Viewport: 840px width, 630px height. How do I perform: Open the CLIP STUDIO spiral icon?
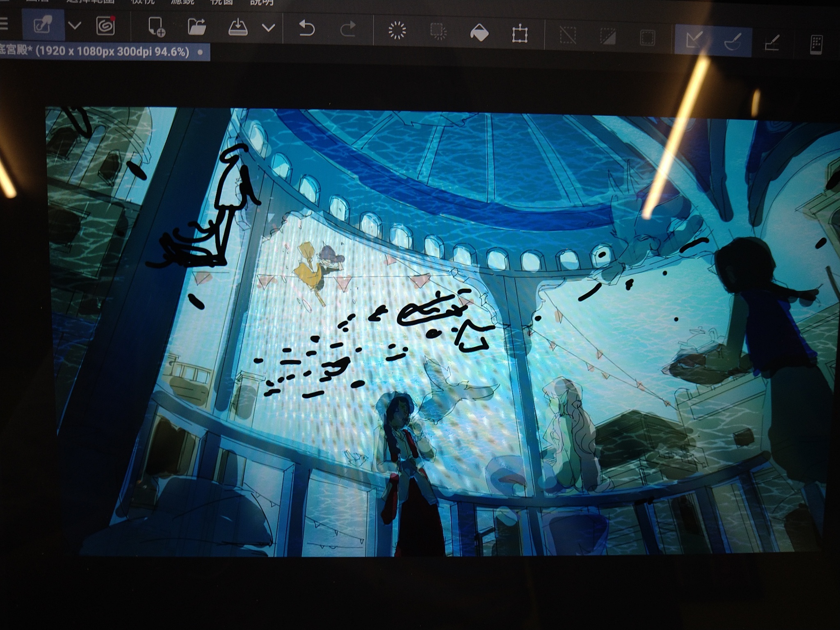click(106, 26)
